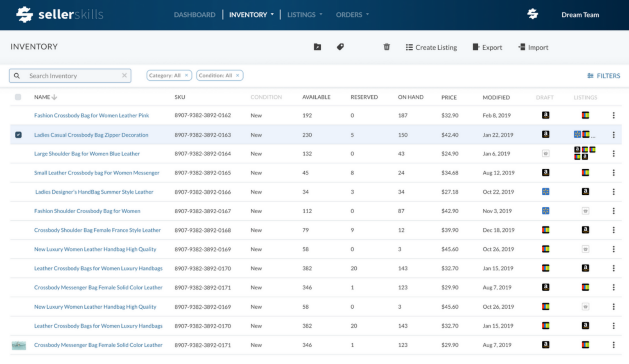The width and height of the screenshot is (629, 364).
Task: Select the move-to-folder icon in the toolbar
Action: pos(317,47)
